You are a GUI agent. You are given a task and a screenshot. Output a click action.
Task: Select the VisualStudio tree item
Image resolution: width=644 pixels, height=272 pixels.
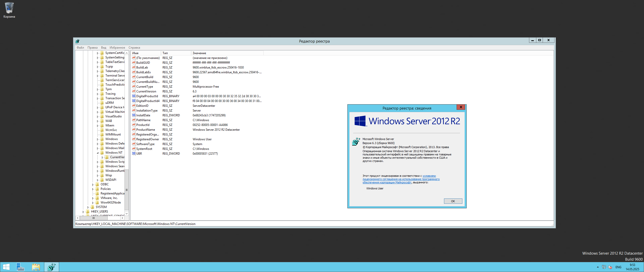113,116
